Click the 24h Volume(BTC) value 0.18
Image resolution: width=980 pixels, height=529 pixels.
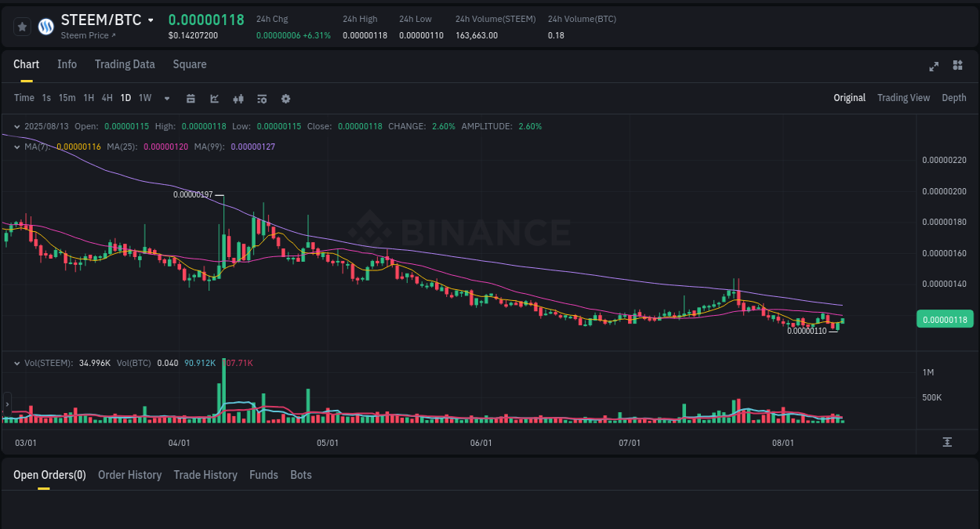(556, 35)
